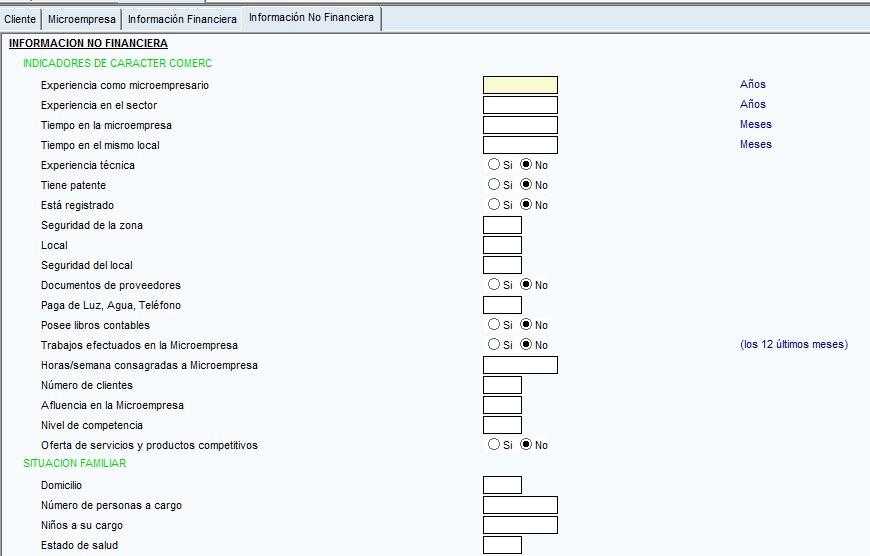Select No for Está registrado
Viewport: 870px width, 556px height.
(x=527, y=205)
